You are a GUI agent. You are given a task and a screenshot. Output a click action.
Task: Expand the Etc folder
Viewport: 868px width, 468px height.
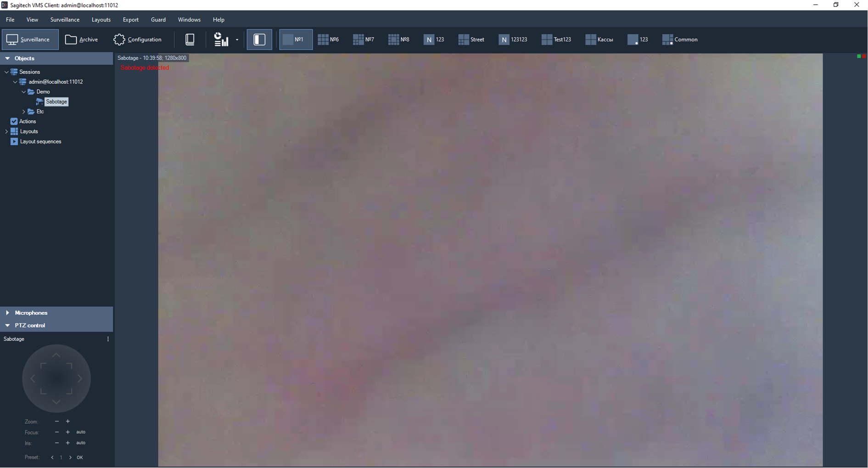[x=24, y=112]
